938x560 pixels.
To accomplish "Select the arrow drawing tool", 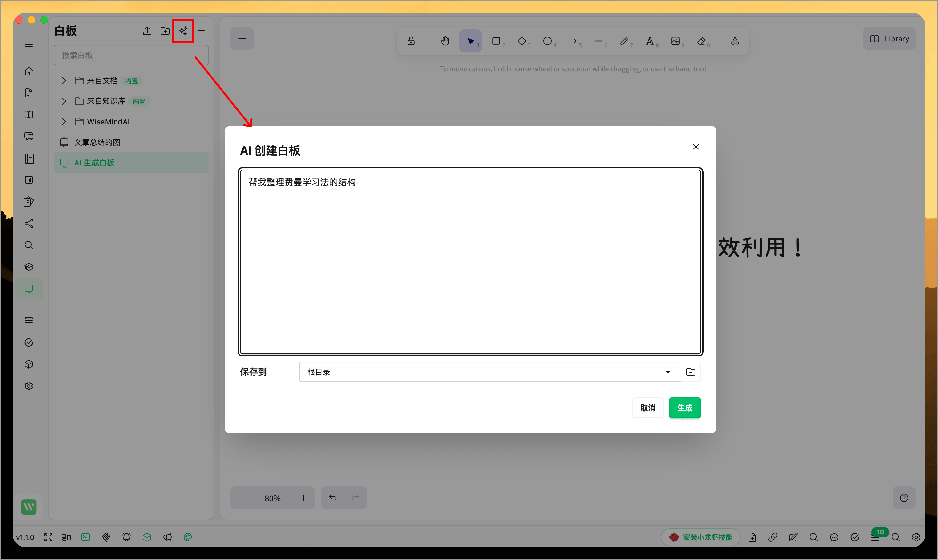I will point(573,41).
